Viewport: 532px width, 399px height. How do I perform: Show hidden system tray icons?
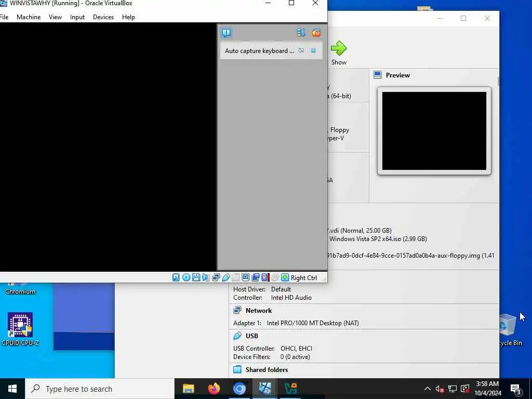coord(428,389)
